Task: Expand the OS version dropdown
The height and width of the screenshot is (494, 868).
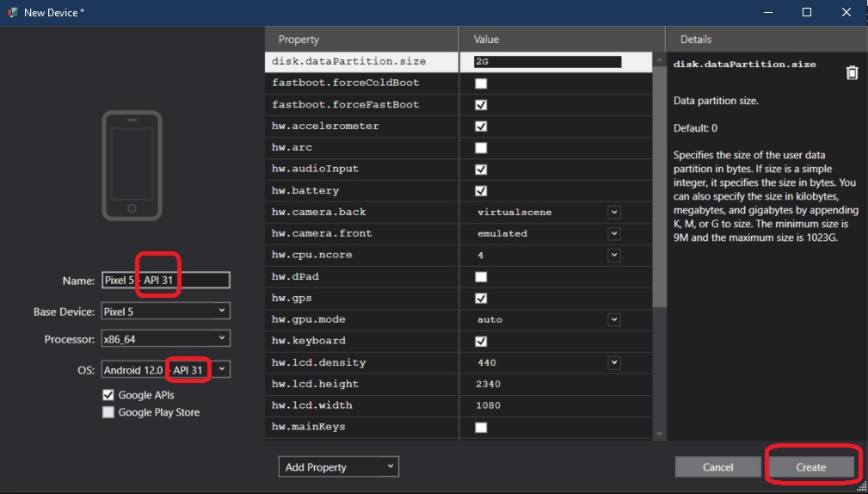Action: (x=165, y=369)
